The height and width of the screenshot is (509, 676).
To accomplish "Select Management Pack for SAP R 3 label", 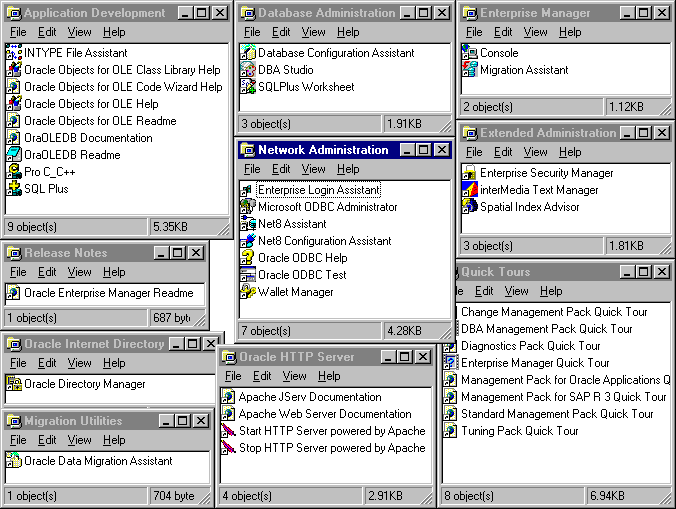I will pos(564,397).
